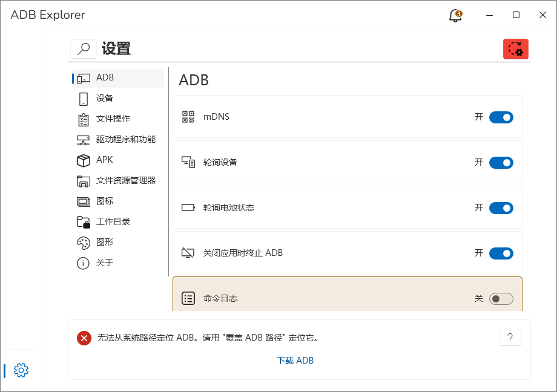Click the red reset settings button
557x392 pixels.
tap(515, 48)
